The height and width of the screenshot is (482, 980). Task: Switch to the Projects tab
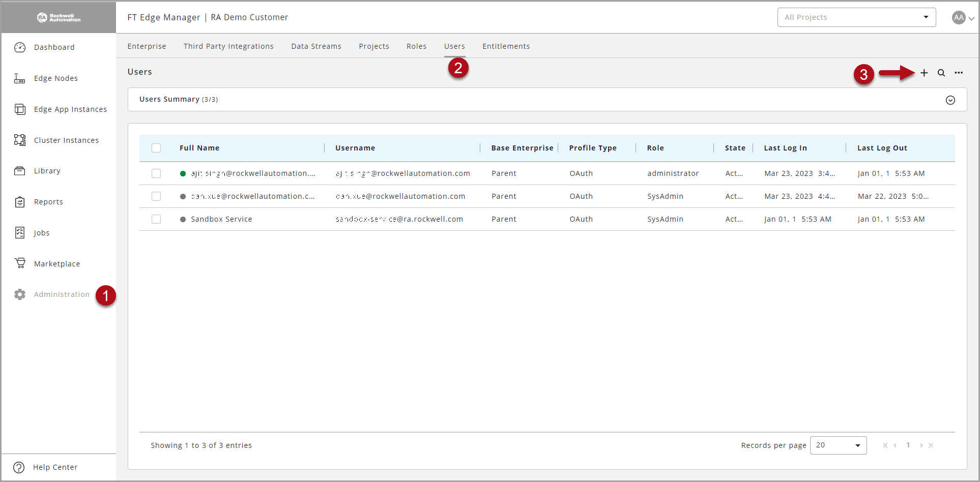tap(374, 46)
